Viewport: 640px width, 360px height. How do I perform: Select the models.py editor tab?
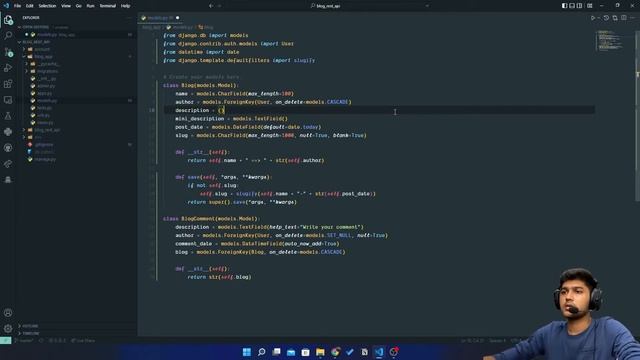[x=160, y=18]
